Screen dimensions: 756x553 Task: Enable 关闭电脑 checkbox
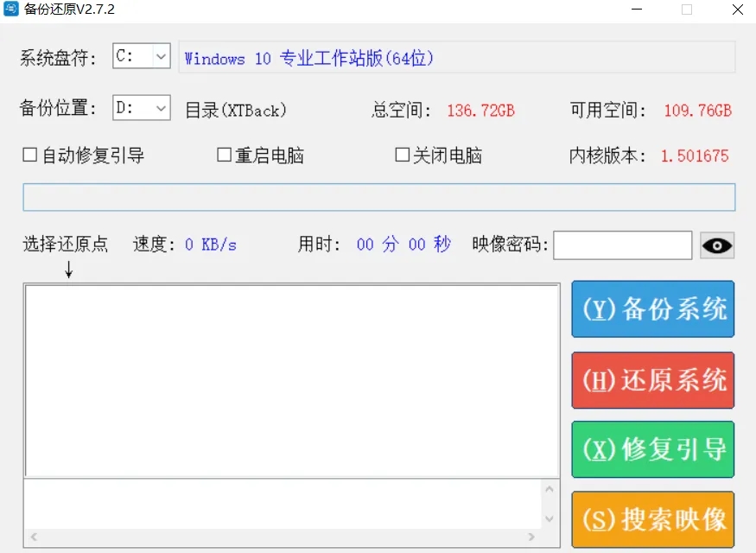[402, 155]
